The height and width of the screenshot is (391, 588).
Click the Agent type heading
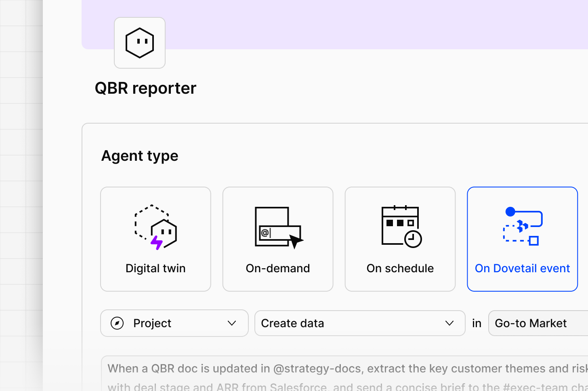140,156
